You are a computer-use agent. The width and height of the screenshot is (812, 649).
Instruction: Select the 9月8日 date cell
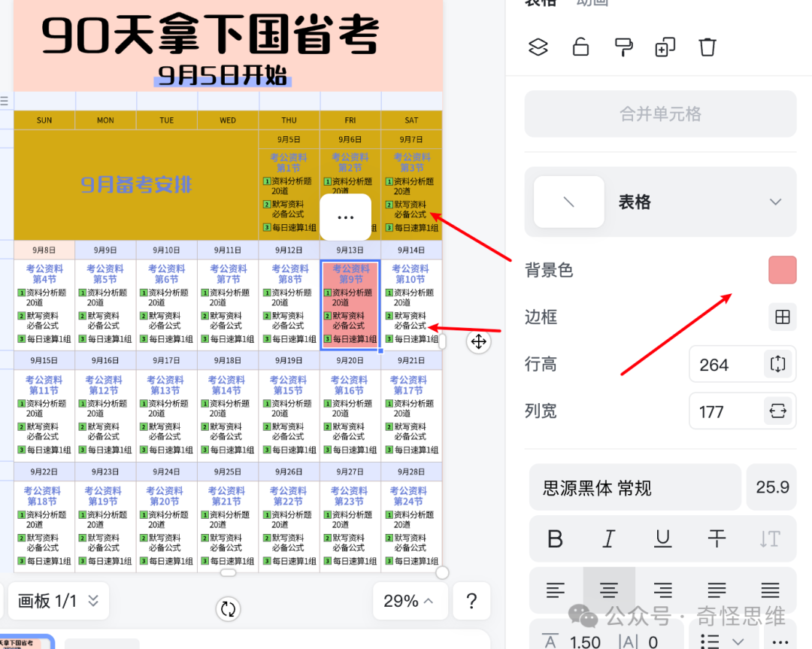pyautogui.click(x=44, y=250)
